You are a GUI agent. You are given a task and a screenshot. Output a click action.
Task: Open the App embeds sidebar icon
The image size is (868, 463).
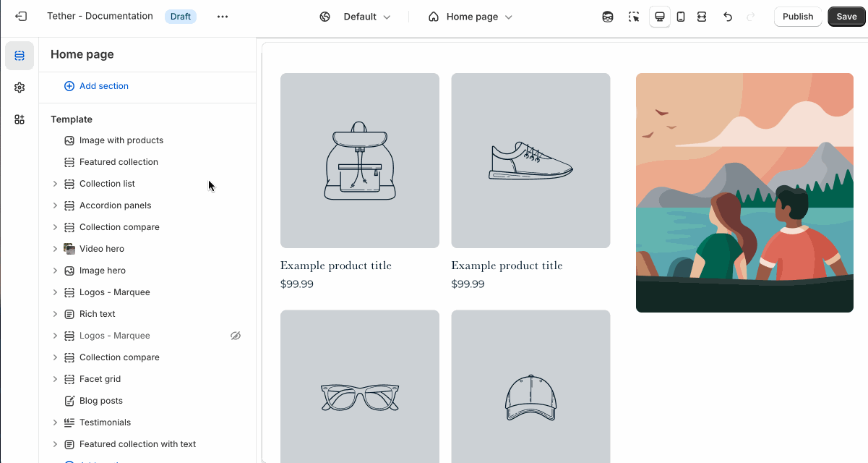pyautogui.click(x=20, y=119)
